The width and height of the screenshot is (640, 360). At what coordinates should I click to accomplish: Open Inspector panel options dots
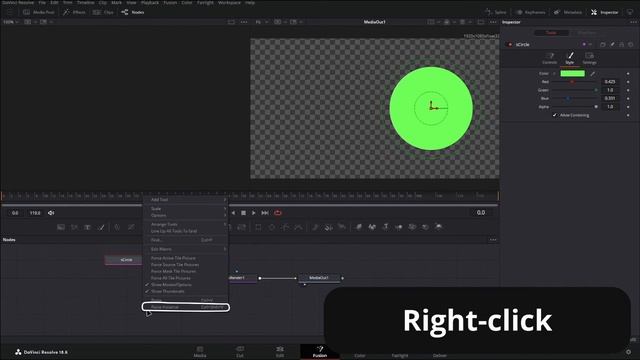pos(633,22)
